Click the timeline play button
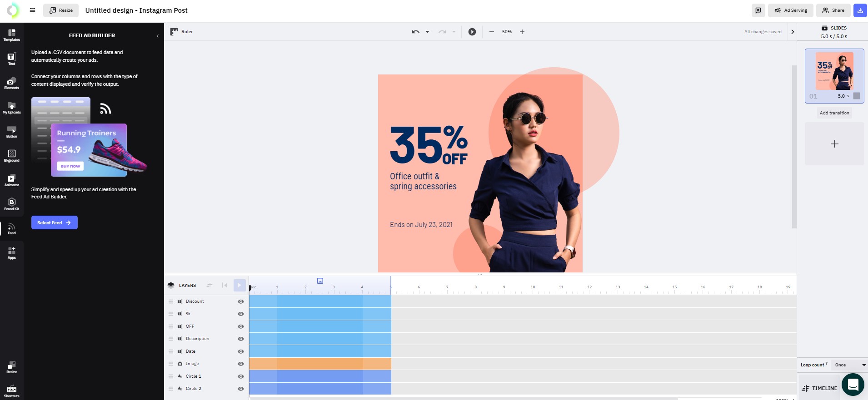 coord(239,285)
